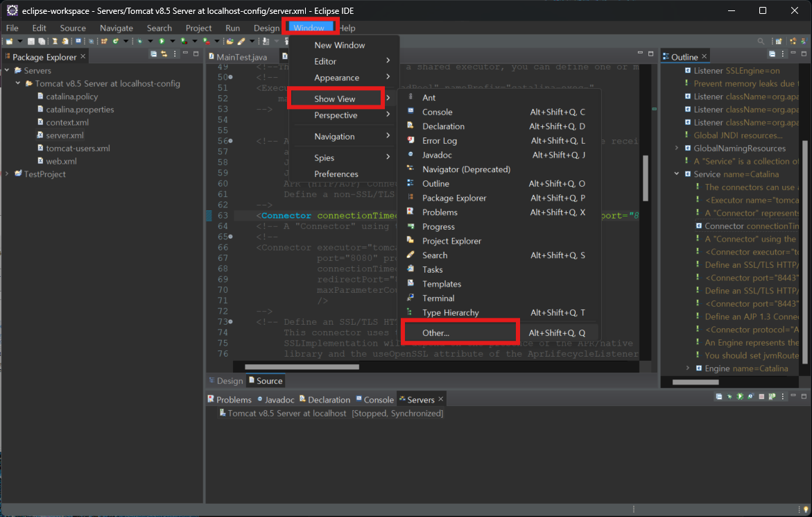Open the Editor submenu

point(344,61)
